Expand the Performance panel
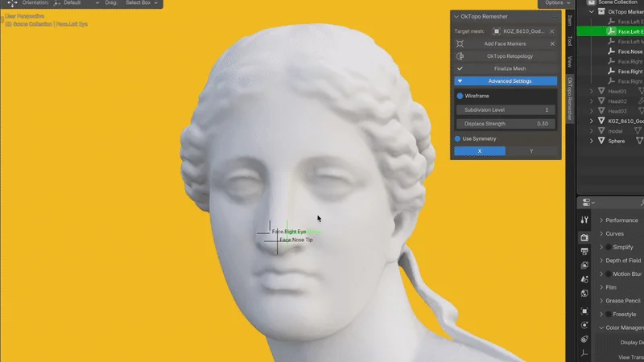644x362 pixels. pyautogui.click(x=601, y=220)
